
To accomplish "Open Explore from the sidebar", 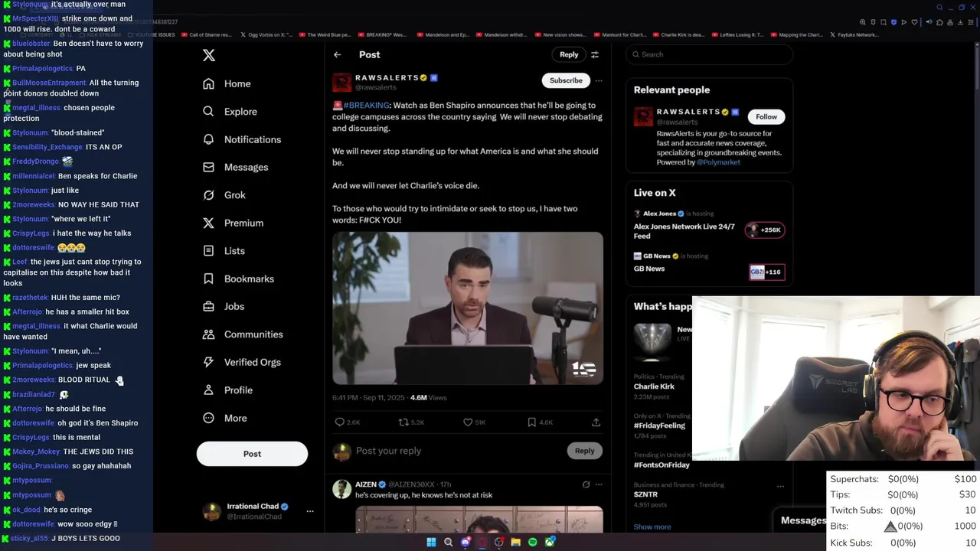I will coord(230,112).
